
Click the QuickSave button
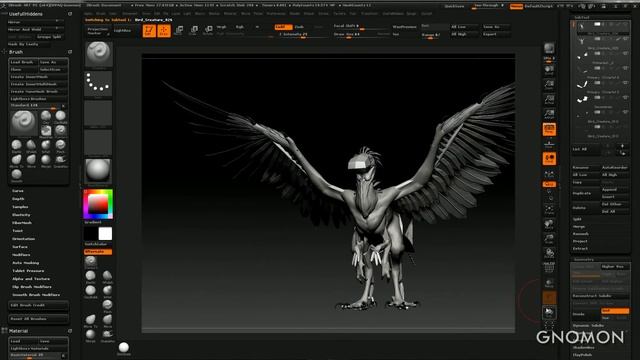454,6
